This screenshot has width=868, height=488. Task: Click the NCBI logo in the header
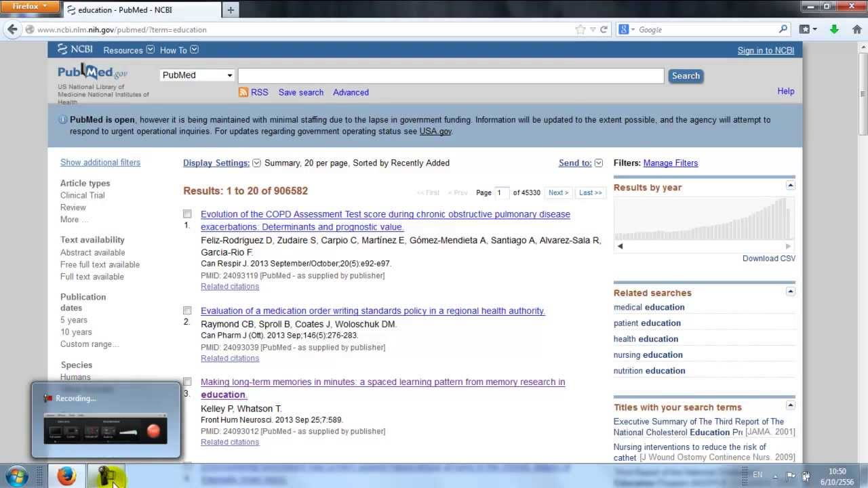point(75,49)
